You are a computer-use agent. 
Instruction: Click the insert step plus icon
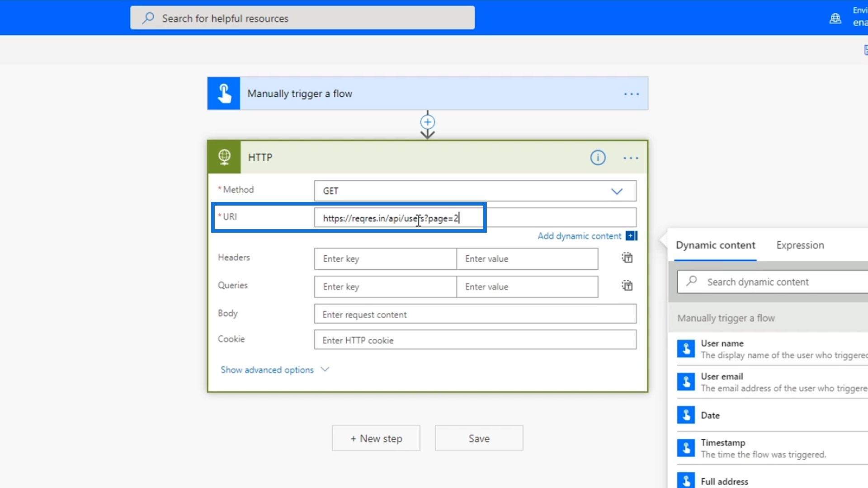(427, 122)
